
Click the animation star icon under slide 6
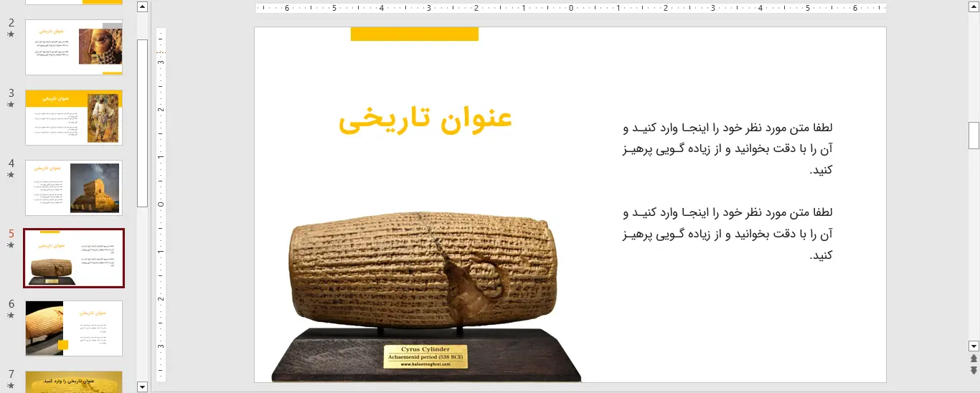pos(11,316)
